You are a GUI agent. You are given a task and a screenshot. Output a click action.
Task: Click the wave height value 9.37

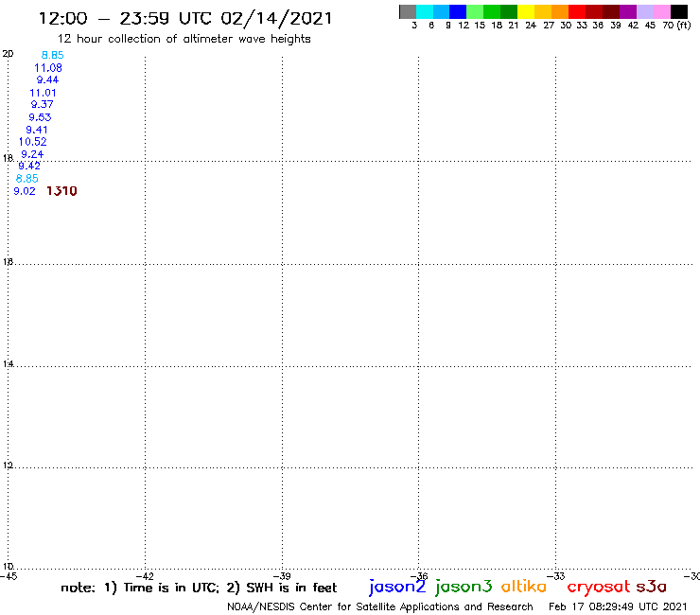(42, 104)
